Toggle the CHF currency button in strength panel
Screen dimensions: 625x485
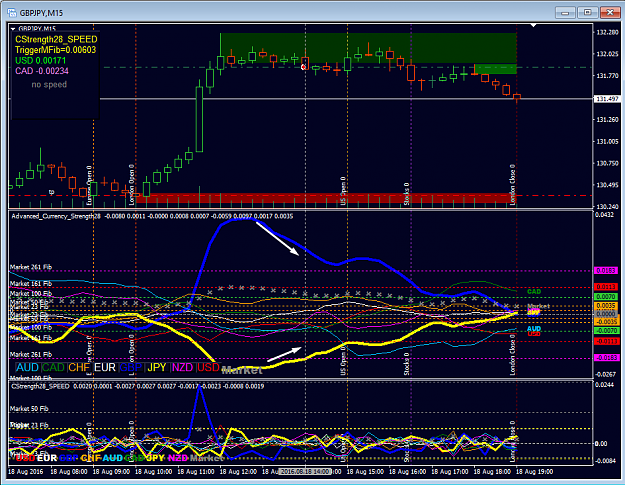tap(79, 367)
